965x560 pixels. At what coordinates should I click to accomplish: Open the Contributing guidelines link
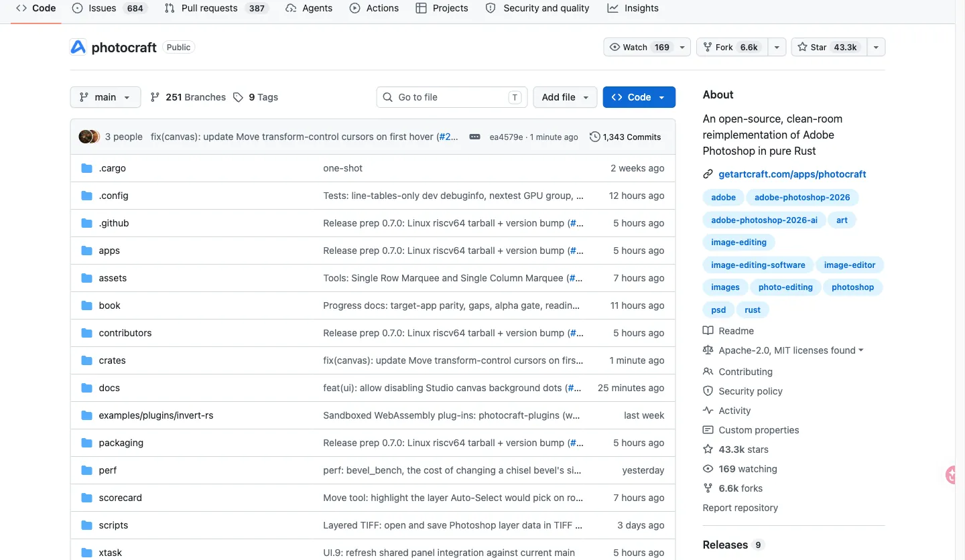click(x=737, y=372)
